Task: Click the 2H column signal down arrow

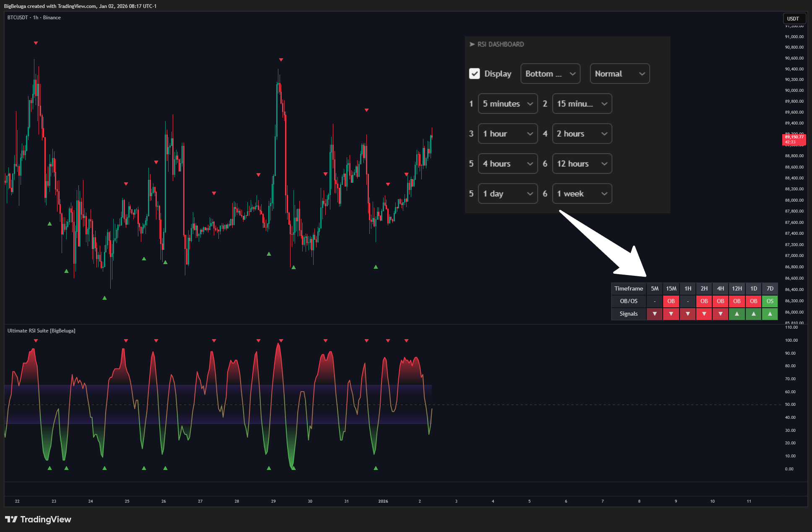Action: click(x=704, y=314)
